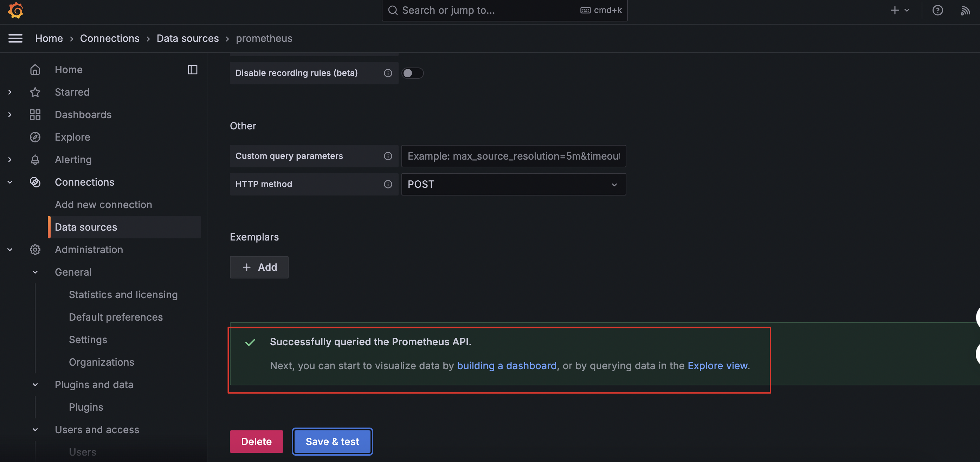Expand the Dashboards section chevron
This screenshot has width=980, height=462.
tap(10, 115)
